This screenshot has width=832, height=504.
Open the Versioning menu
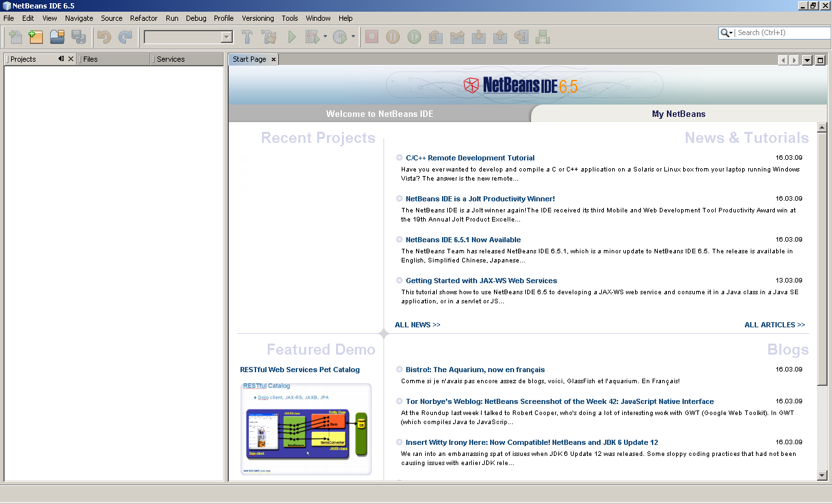tap(257, 18)
